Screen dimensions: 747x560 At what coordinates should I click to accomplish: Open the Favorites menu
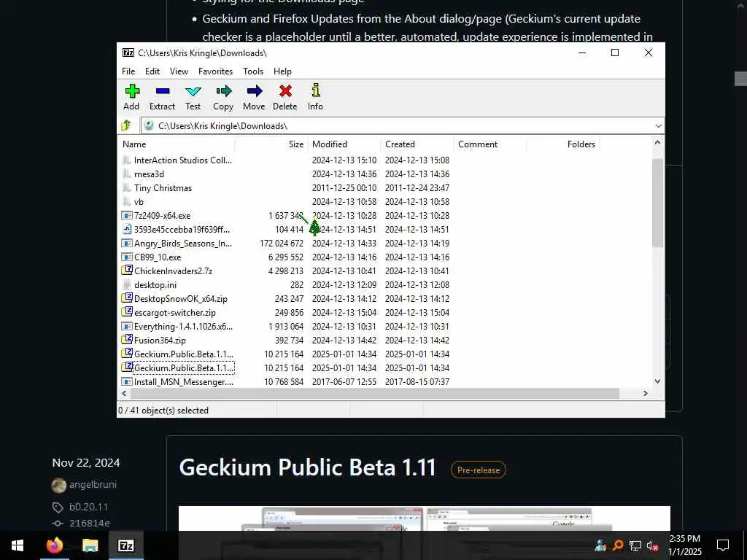click(215, 71)
